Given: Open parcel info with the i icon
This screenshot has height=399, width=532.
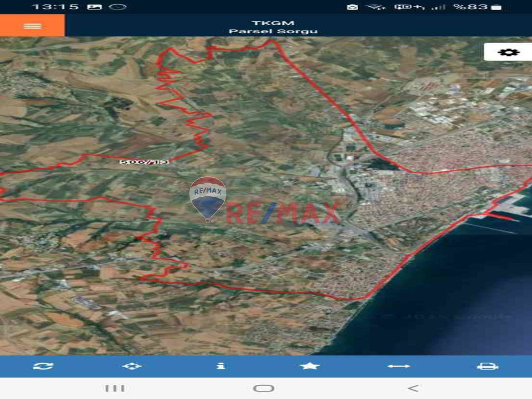Looking at the screenshot, I should 221,366.
